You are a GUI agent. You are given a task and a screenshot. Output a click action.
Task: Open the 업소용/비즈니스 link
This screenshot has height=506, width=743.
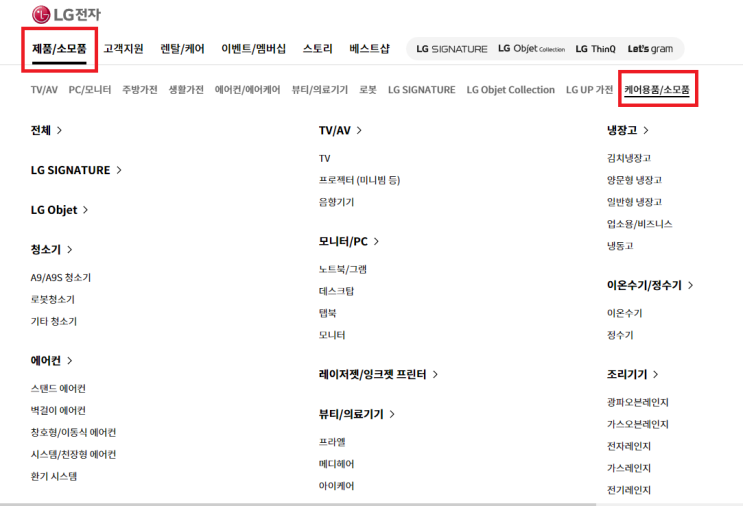tap(640, 224)
